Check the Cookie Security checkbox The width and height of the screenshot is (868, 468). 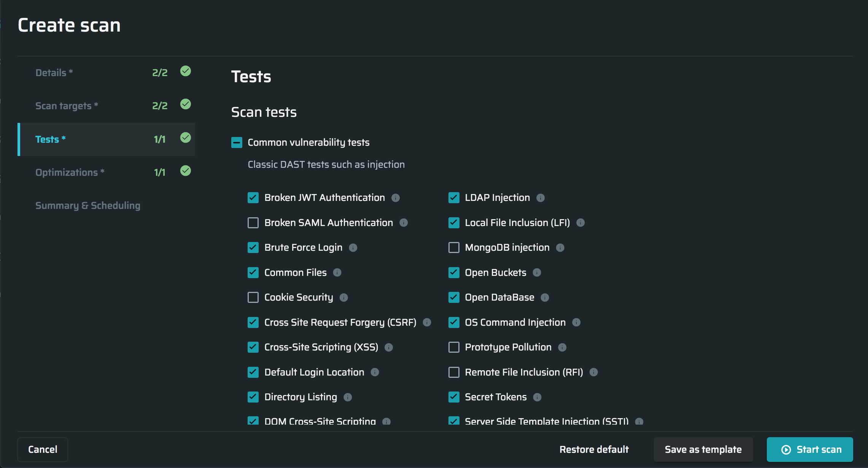tap(253, 297)
